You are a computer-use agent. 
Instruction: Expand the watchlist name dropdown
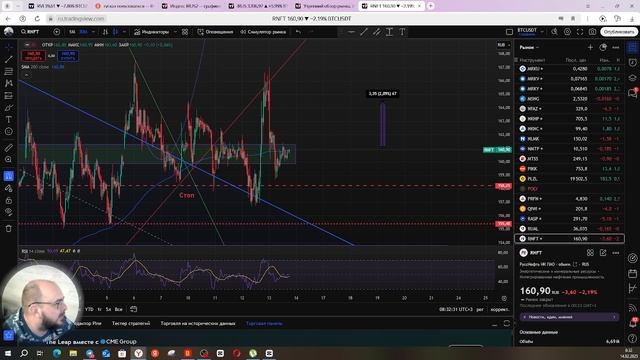529,47
